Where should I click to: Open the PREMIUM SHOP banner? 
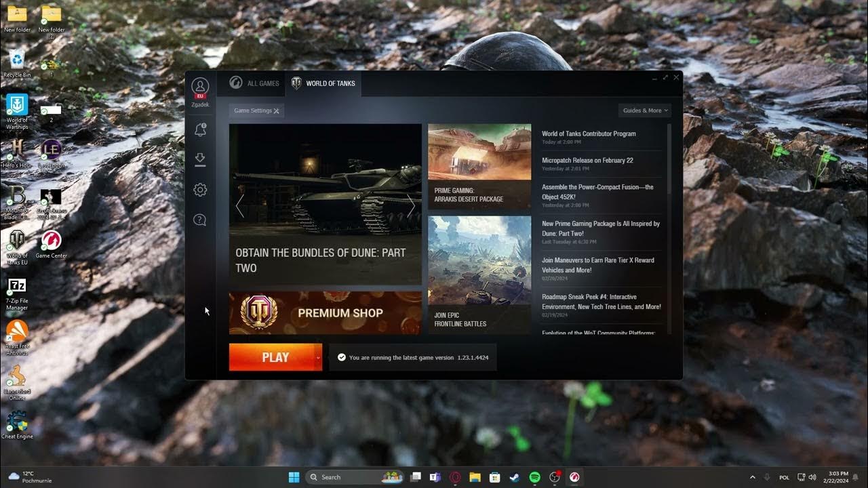point(325,312)
